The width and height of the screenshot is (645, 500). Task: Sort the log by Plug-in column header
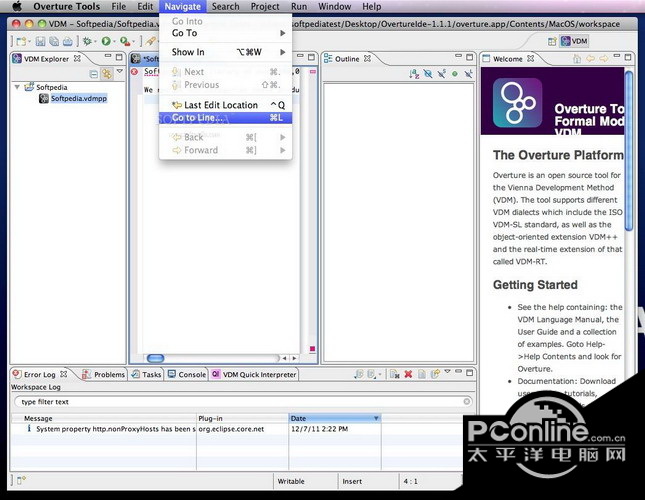pyautogui.click(x=243, y=418)
